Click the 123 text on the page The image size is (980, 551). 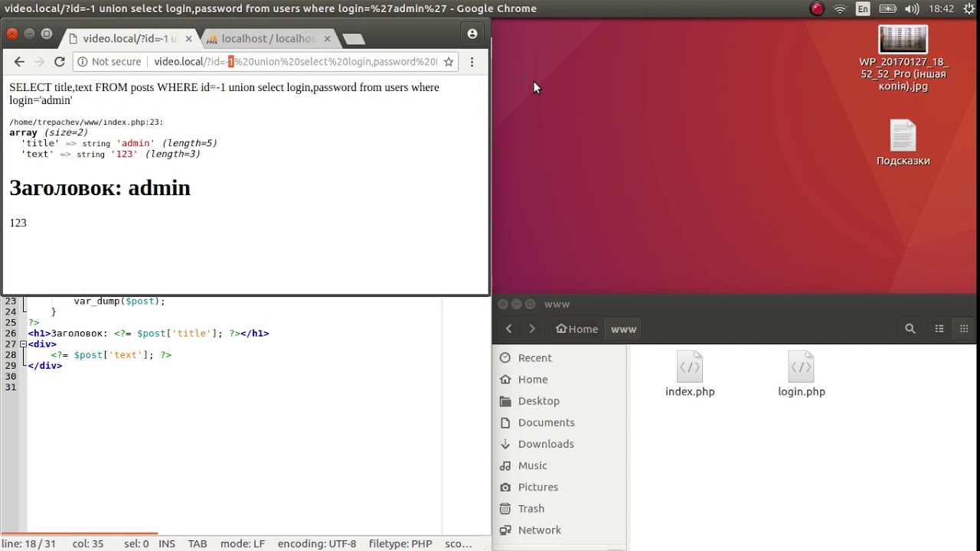click(x=18, y=223)
